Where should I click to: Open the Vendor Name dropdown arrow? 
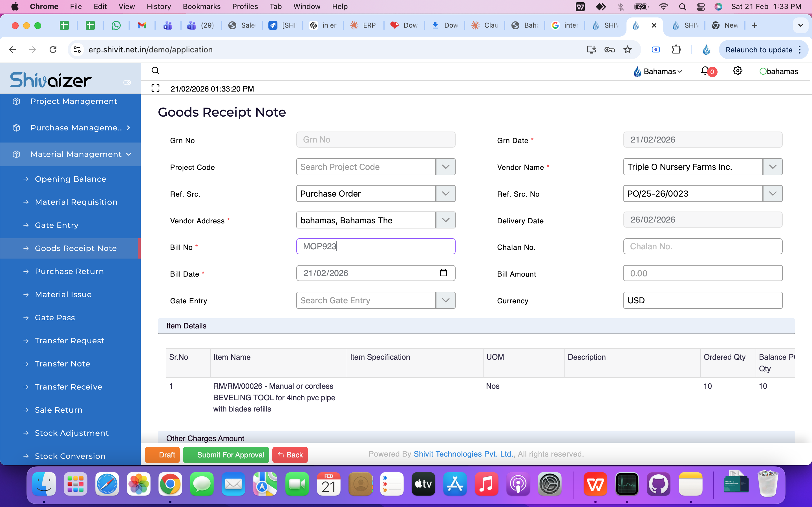click(773, 167)
